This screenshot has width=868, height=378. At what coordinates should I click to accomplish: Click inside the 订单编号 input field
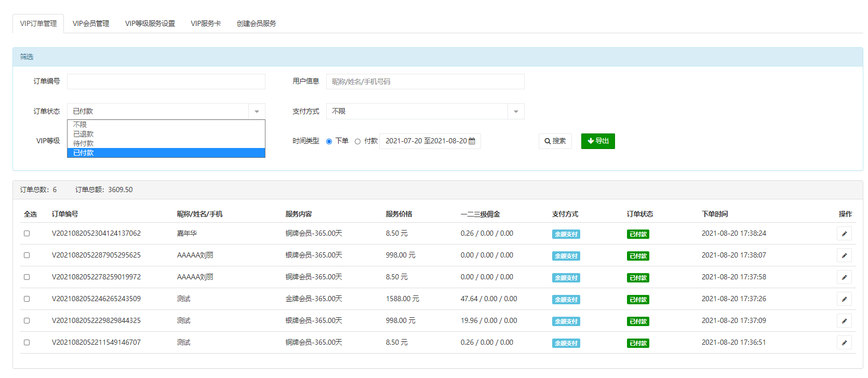[166, 82]
